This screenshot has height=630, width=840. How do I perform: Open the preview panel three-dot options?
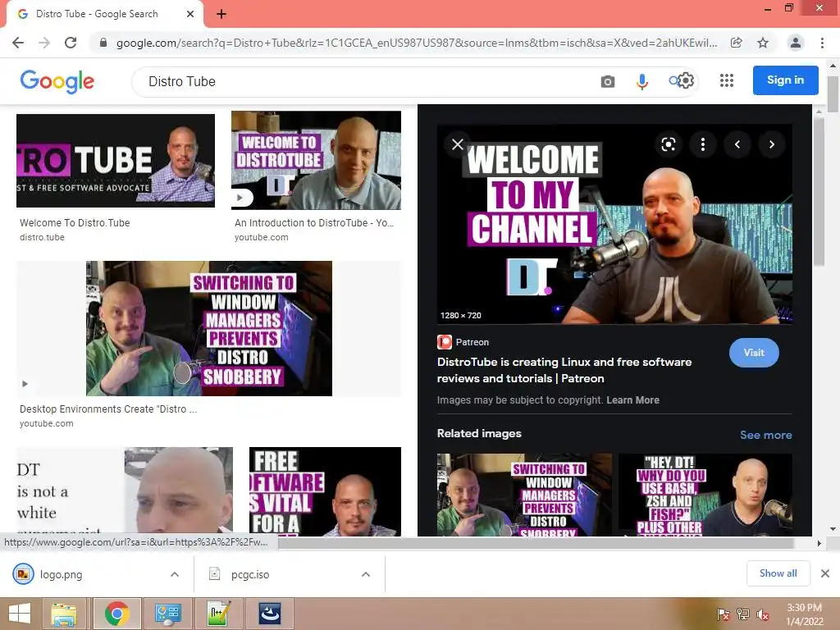[x=703, y=144]
